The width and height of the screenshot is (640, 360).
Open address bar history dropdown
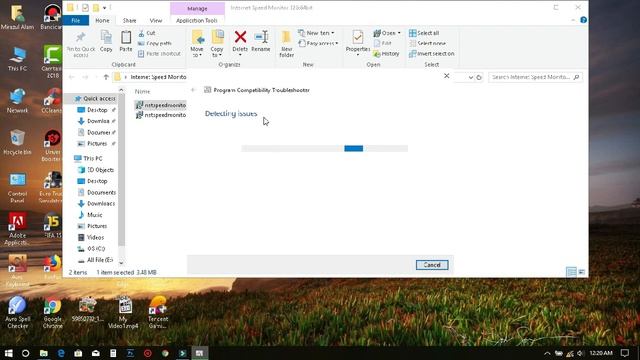[x=471, y=77]
